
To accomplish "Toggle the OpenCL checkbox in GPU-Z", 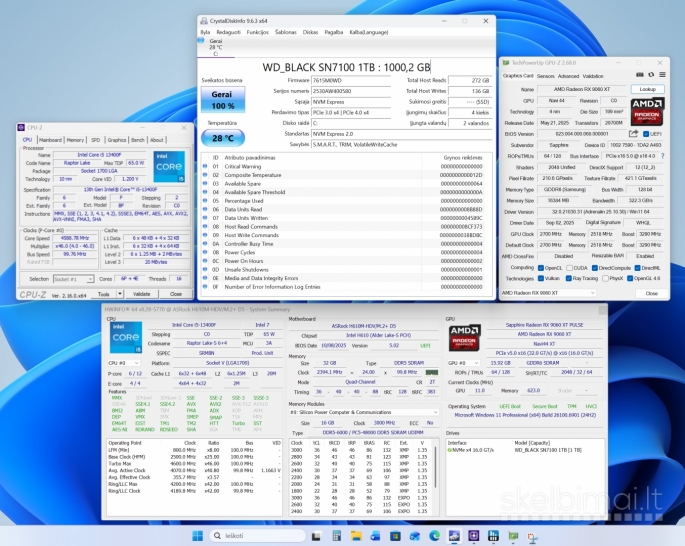I will (541, 268).
